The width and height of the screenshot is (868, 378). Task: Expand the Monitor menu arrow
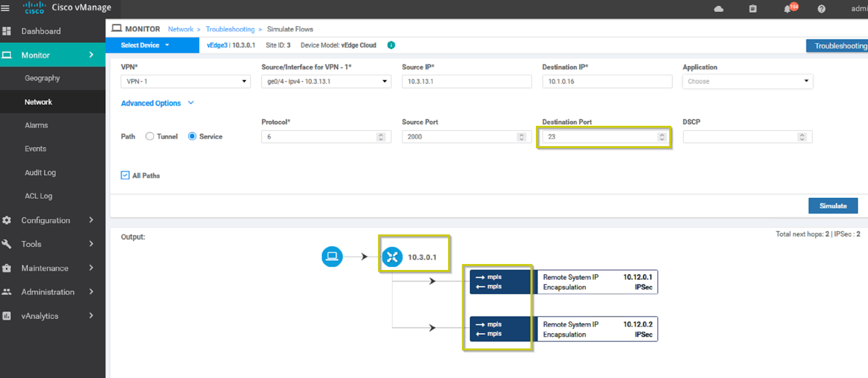pos(91,55)
